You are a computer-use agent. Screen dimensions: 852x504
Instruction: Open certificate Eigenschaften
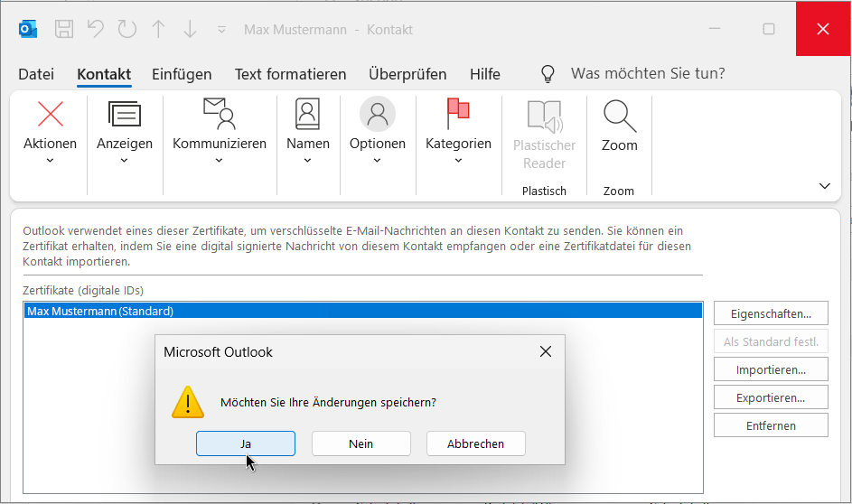771,313
